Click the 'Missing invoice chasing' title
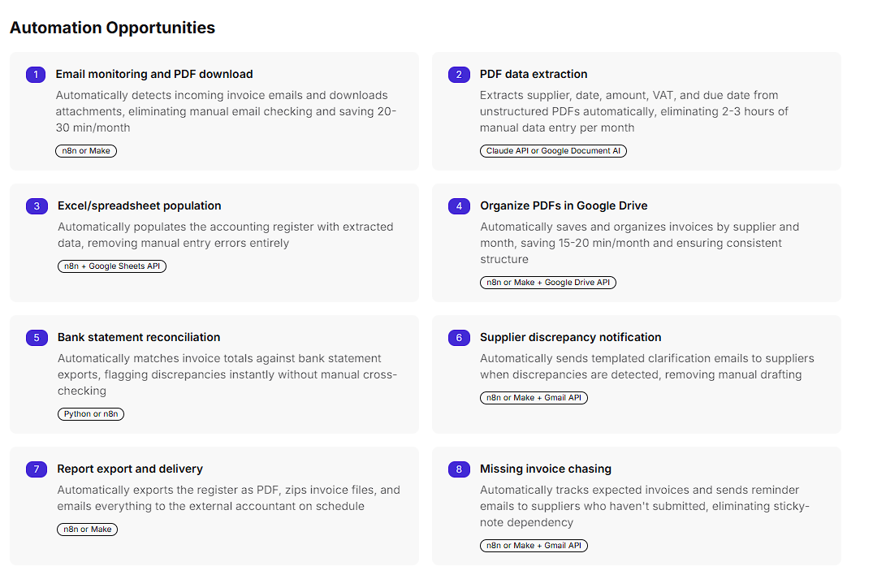 [x=546, y=469]
